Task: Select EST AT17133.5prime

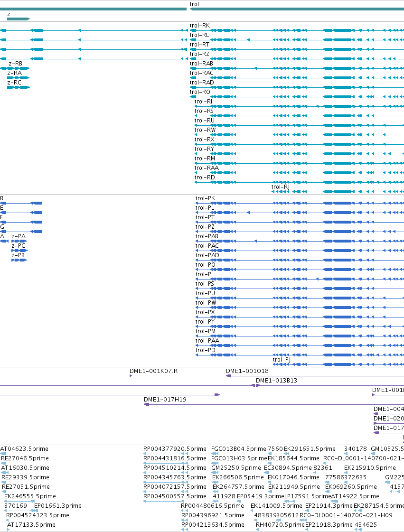Action: [x=31, y=525]
